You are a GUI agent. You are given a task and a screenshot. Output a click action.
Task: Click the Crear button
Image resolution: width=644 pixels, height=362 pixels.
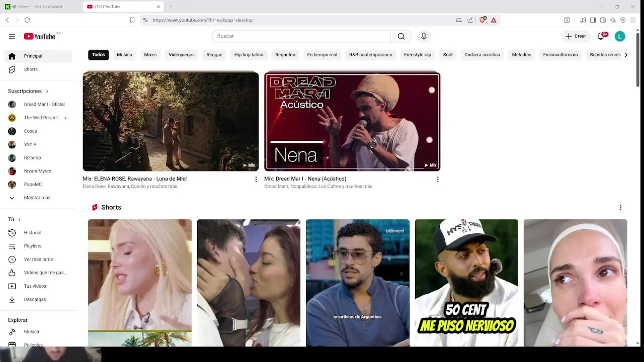(576, 36)
